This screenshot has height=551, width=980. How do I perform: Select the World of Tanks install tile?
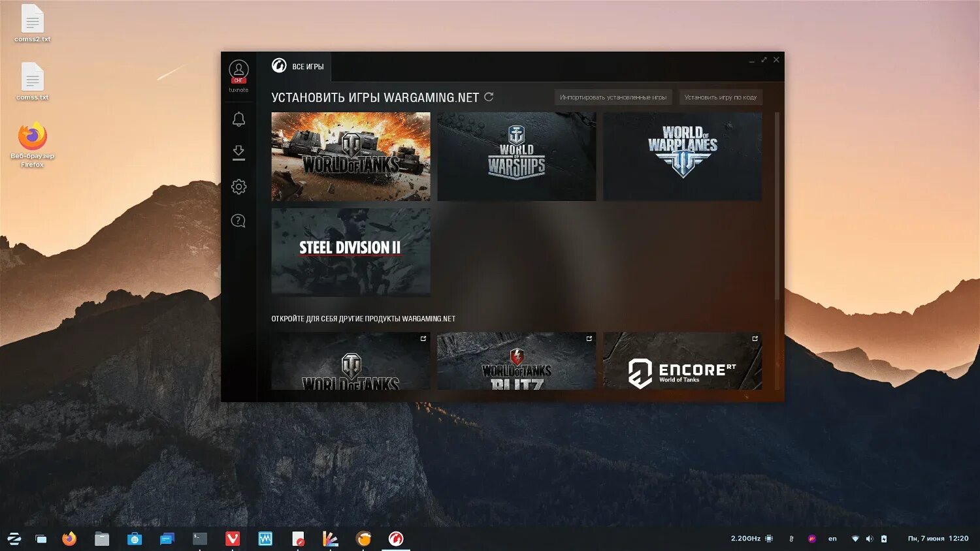coord(351,157)
